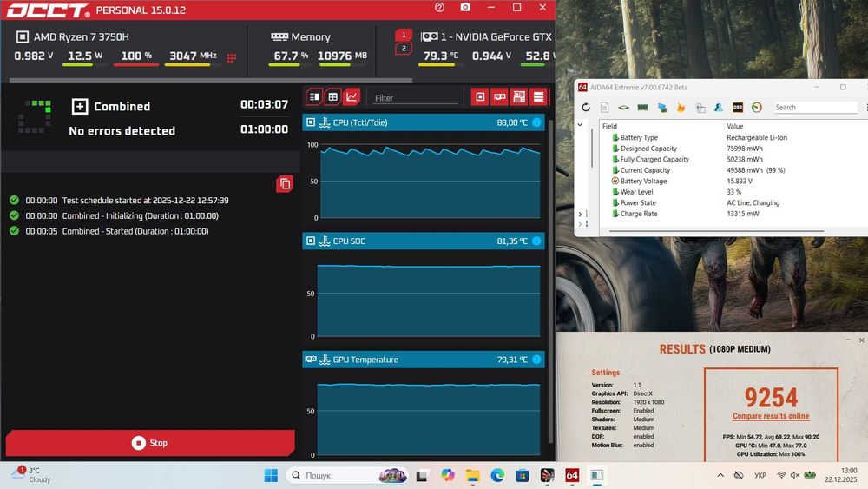Screen dimensions: 868x489
Task: Click the OCCT header horizontal scrollbar
Action: (211, 80)
